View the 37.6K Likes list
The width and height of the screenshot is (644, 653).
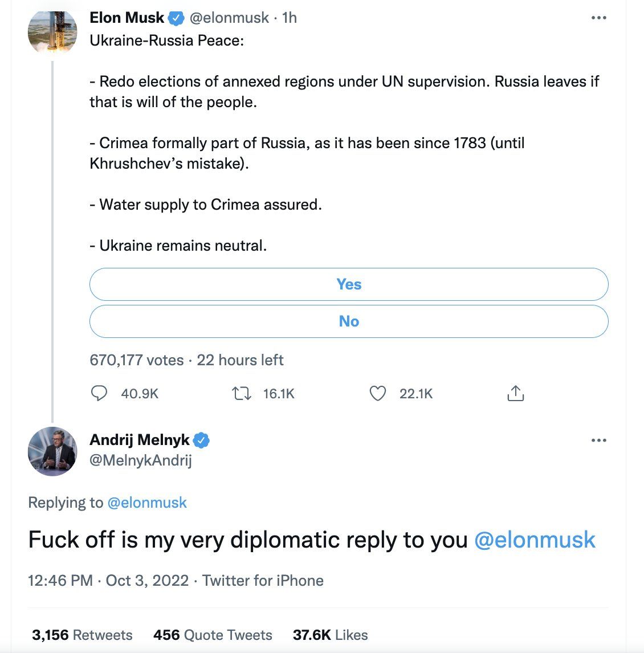(330, 635)
